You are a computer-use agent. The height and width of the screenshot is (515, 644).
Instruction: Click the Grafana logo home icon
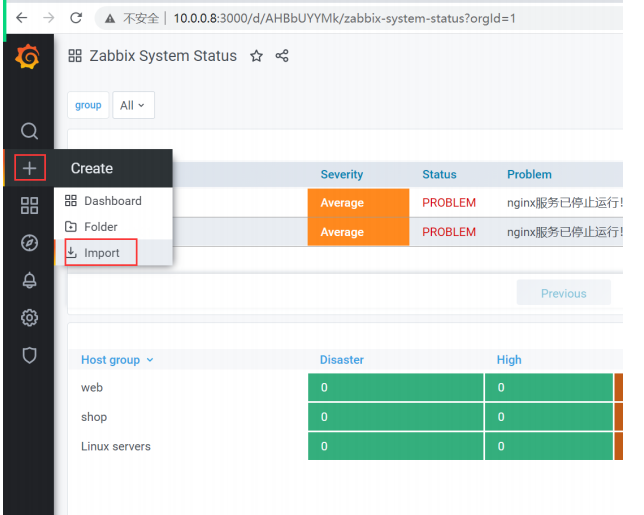[x=28, y=57]
